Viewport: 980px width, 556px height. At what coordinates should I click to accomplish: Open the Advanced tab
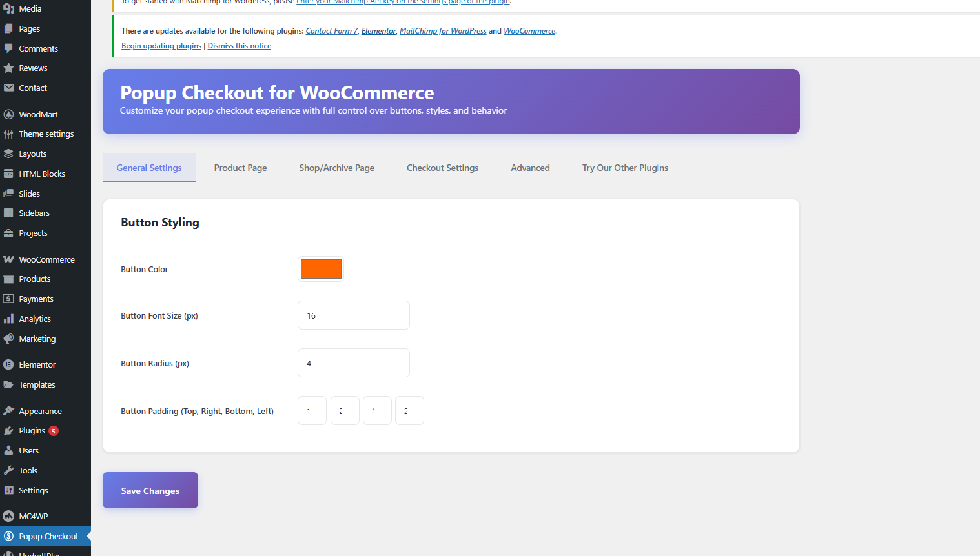[x=530, y=167]
